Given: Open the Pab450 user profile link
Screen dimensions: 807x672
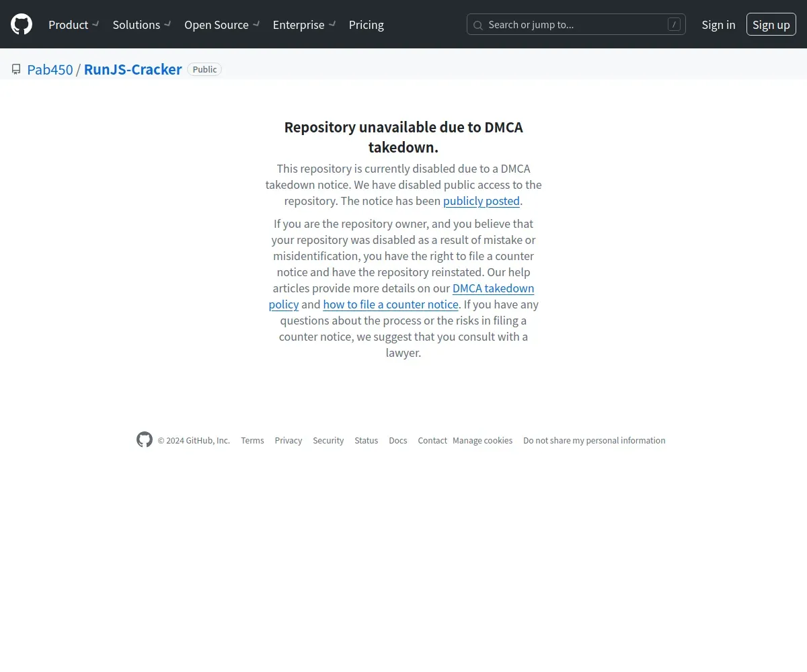Looking at the screenshot, I should (x=50, y=69).
